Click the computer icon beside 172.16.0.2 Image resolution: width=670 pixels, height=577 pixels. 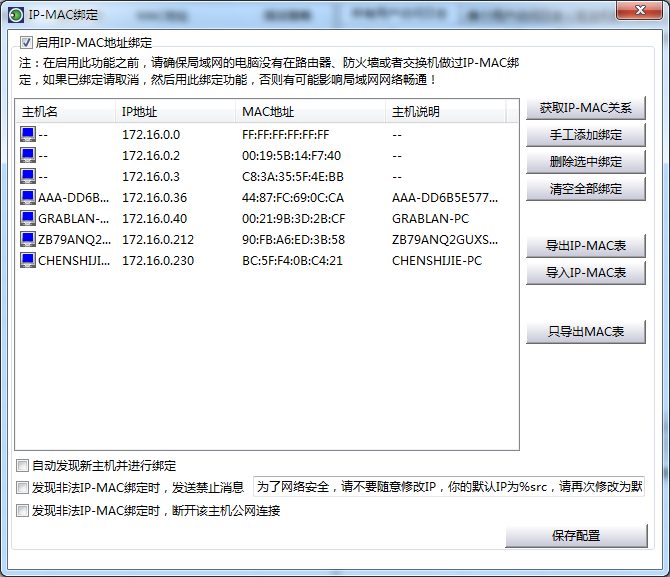(x=28, y=155)
